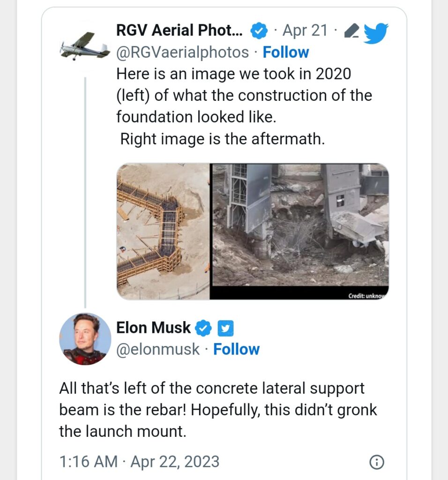Viewport: 448px width, 480px height.
Task: Click the Apr 21 tweet date
Action: pos(305,31)
